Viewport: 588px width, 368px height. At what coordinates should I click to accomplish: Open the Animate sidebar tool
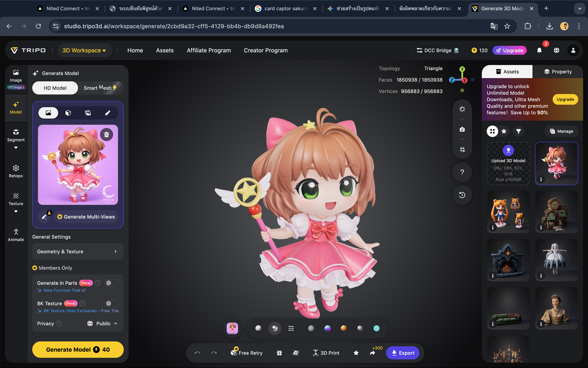[x=16, y=235]
